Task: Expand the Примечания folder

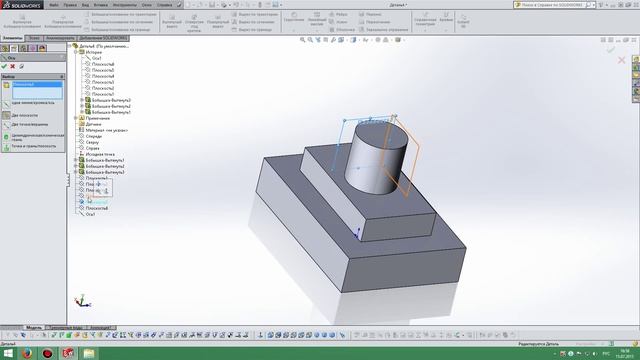Action: pyautogui.click(x=76, y=118)
